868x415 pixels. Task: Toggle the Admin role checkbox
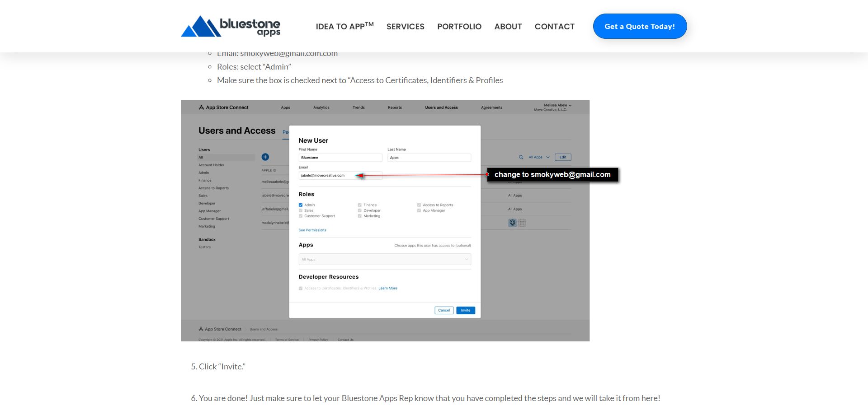coord(301,205)
